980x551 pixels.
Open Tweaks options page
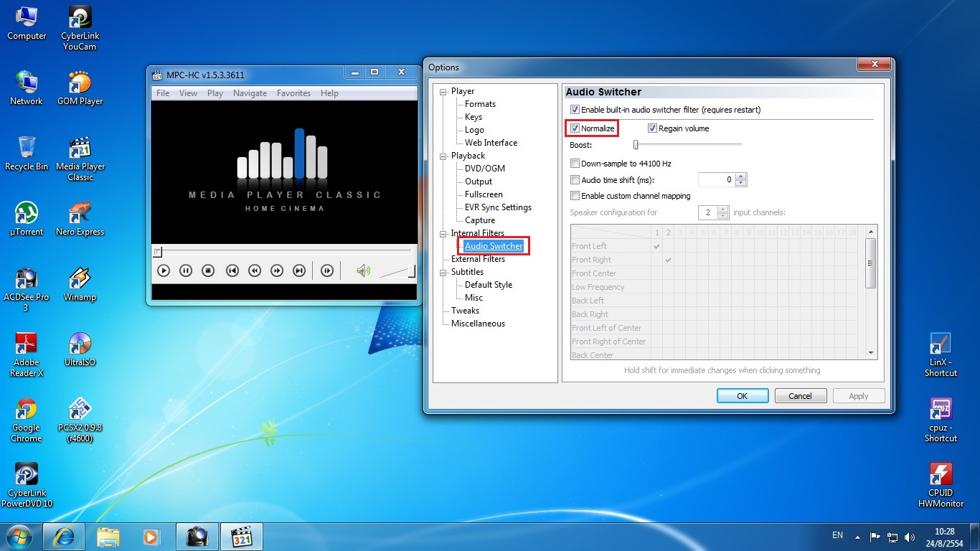(465, 311)
